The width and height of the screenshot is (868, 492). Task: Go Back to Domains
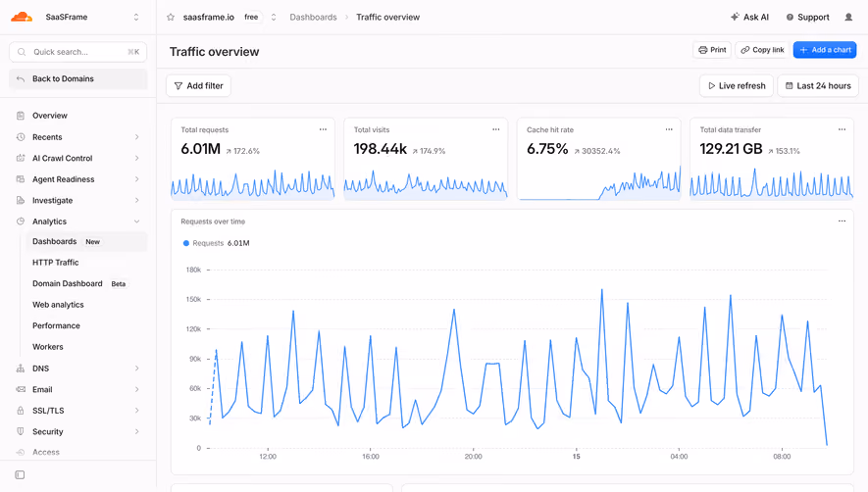pos(78,78)
